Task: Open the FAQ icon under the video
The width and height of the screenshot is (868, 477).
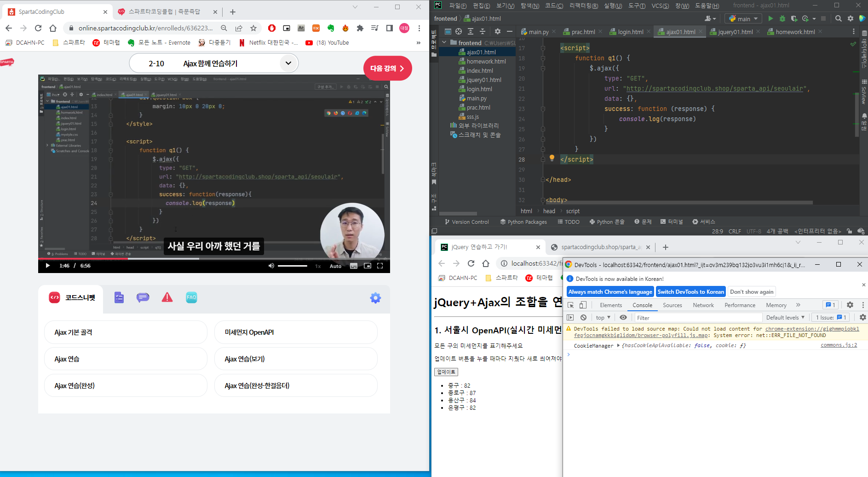Action: point(191,297)
